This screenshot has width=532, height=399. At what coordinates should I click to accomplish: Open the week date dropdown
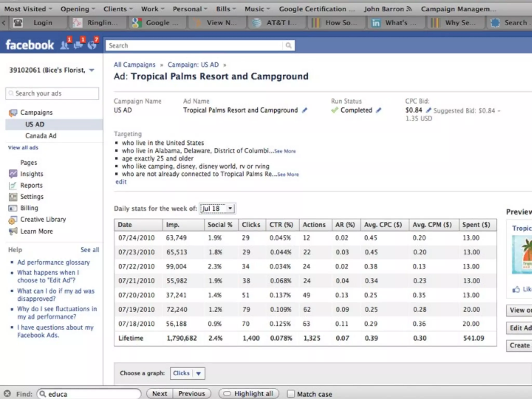click(217, 209)
